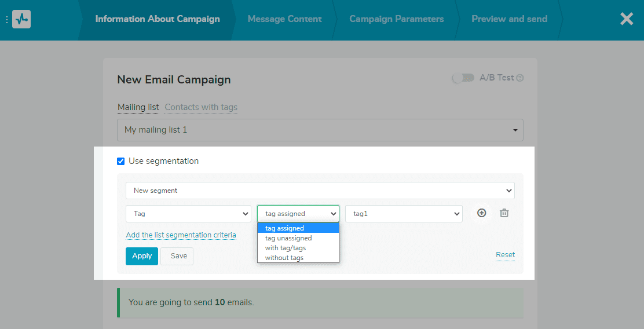
Task: Open the Tag criteria dropdown
Action: pyautogui.click(x=188, y=214)
